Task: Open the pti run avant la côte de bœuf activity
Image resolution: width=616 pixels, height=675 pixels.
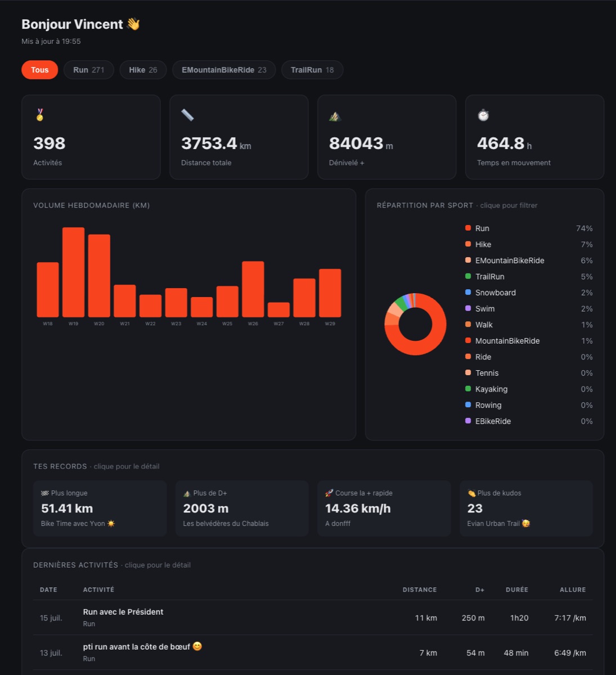Action: pyautogui.click(x=313, y=652)
